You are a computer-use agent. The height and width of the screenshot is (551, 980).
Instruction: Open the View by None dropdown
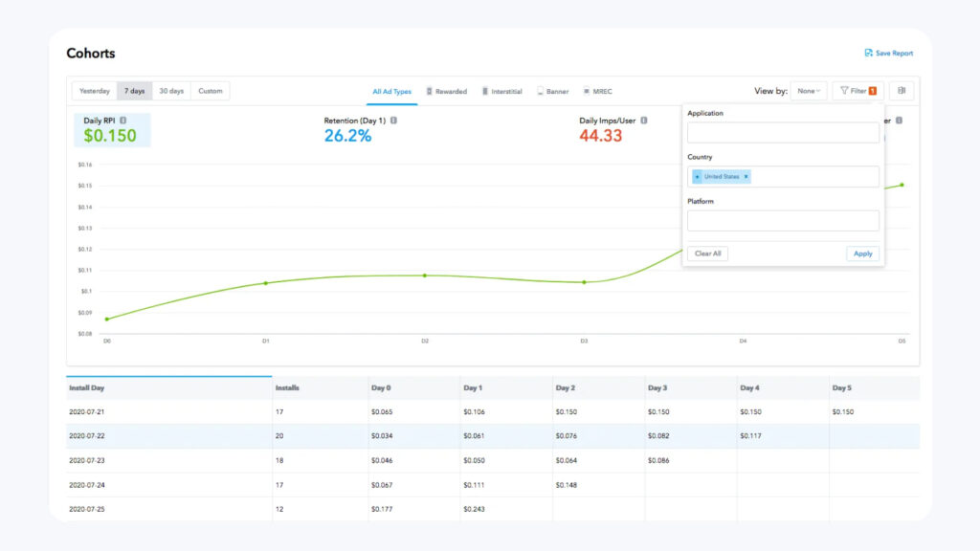coord(808,91)
